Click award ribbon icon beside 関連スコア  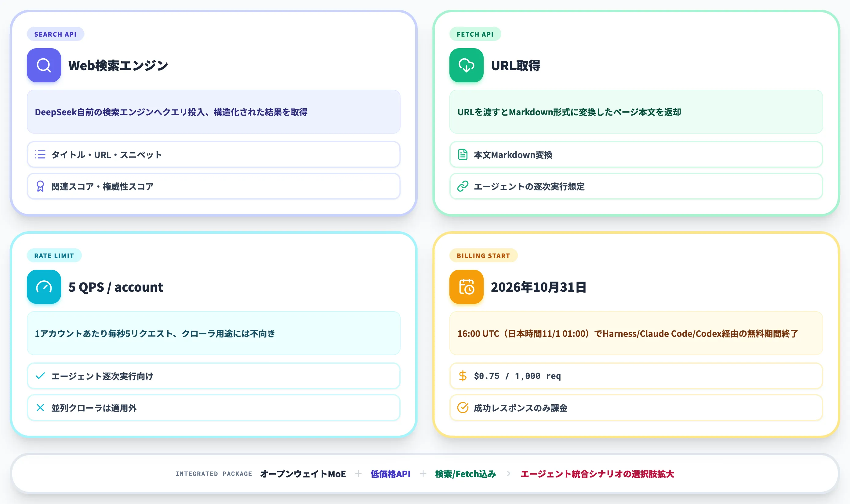[x=40, y=186]
